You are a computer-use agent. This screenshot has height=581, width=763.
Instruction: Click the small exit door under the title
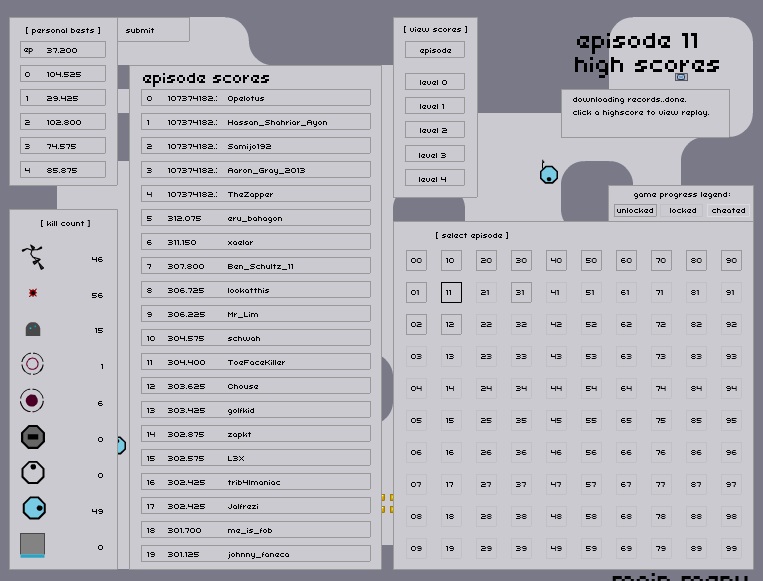click(681, 77)
